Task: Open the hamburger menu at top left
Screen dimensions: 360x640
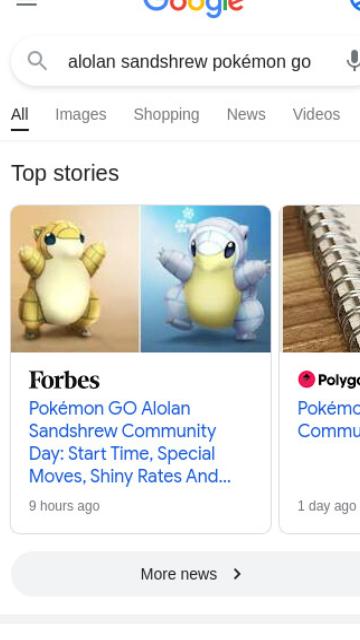Action: [26, 3]
